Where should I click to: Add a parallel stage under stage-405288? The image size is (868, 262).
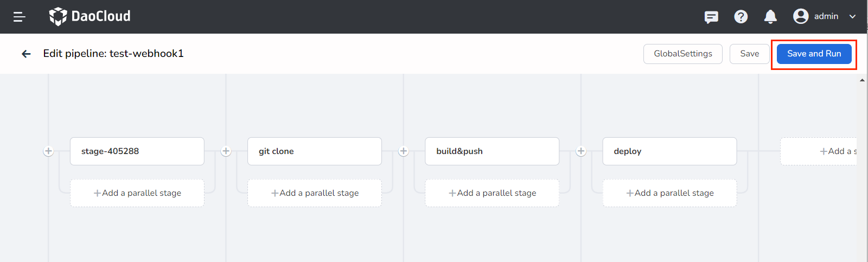coord(137,193)
